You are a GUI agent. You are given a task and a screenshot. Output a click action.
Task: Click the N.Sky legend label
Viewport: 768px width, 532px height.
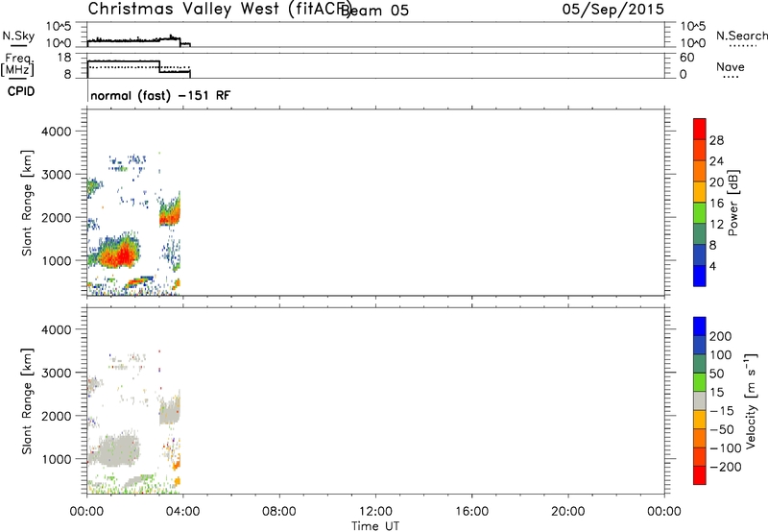pyautogui.click(x=18, y=36)
